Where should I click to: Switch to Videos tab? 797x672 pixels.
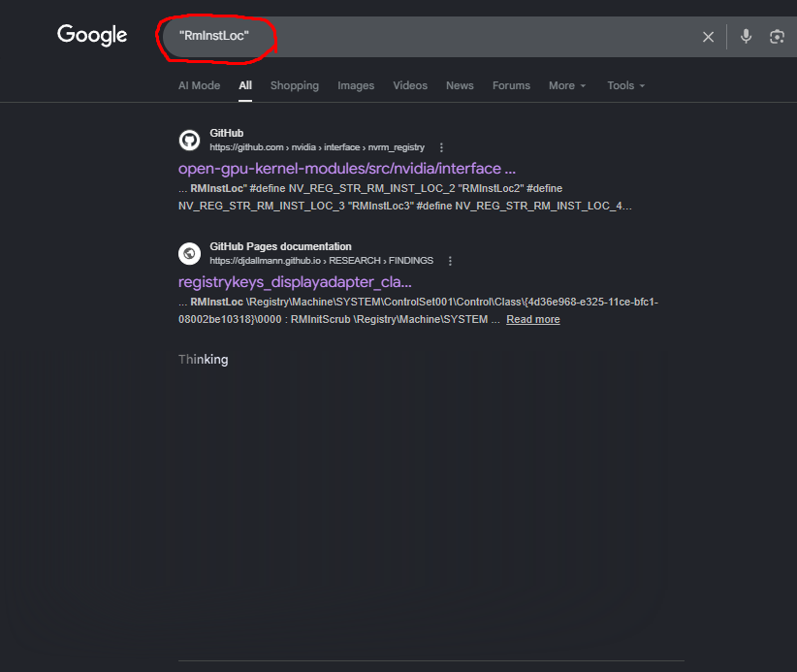coord(410,85)
